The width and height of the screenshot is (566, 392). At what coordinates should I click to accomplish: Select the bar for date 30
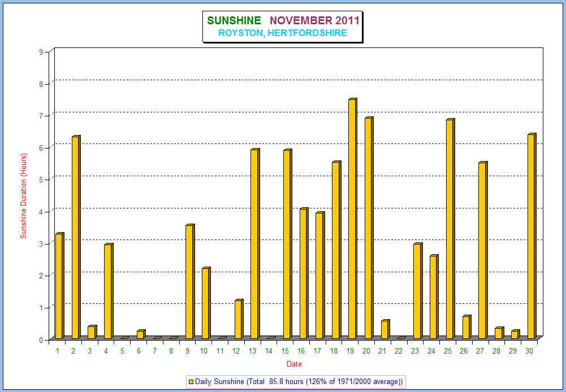point(532,236)
